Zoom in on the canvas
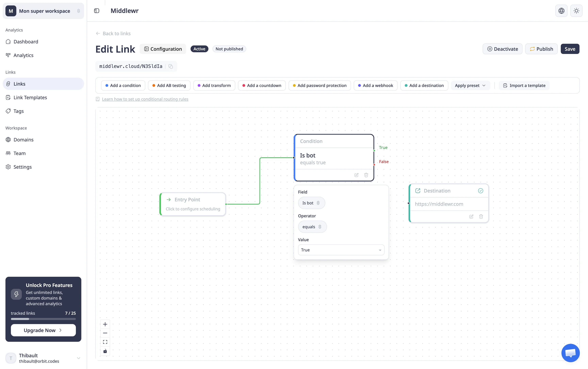The width and height of the screenshot is (588, 369). (105, 324)
